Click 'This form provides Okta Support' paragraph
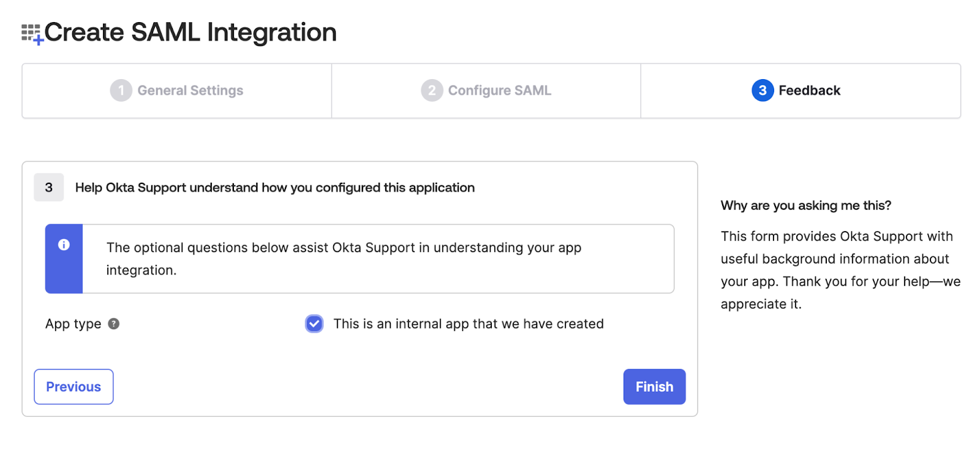 click(840, 270)
